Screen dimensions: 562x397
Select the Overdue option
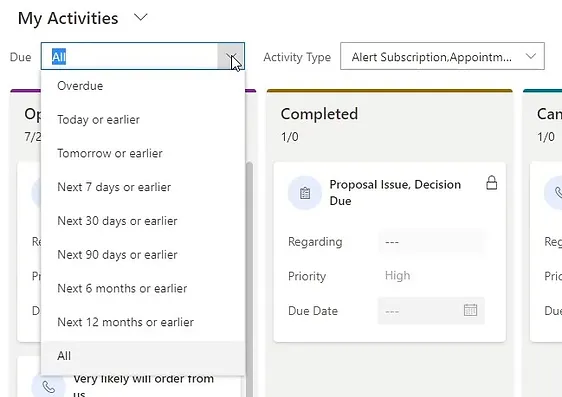tap(143, 86)
